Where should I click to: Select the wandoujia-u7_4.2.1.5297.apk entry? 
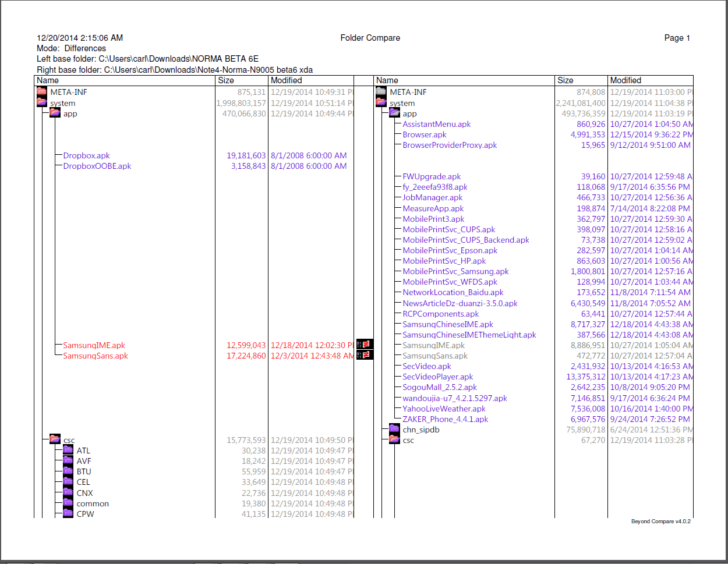[x=455, y=398]
